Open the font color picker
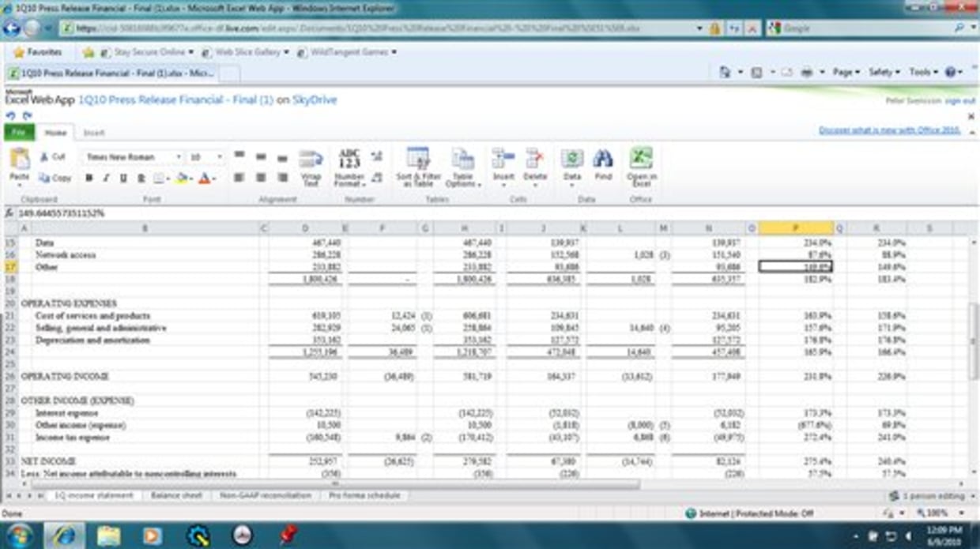This screenshot has width=980, height=549. pyautogui.click(x=214, y=179)
